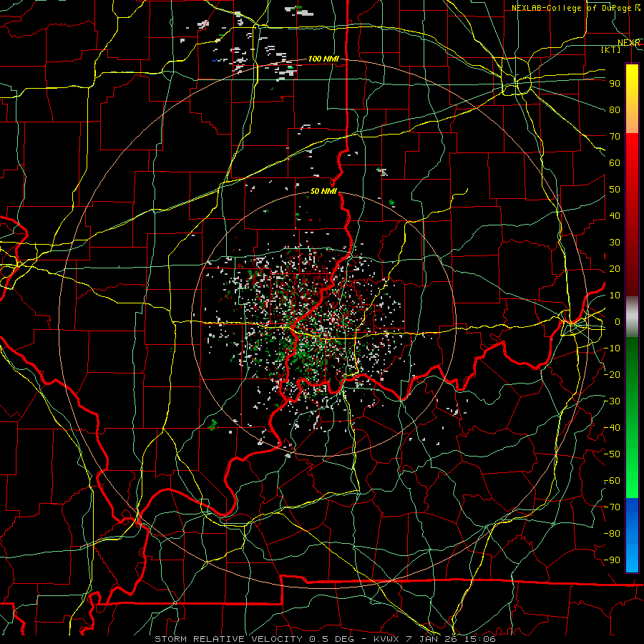Click the [KT] units label
This screenshot has width=644, height=644.
[611, 49]
